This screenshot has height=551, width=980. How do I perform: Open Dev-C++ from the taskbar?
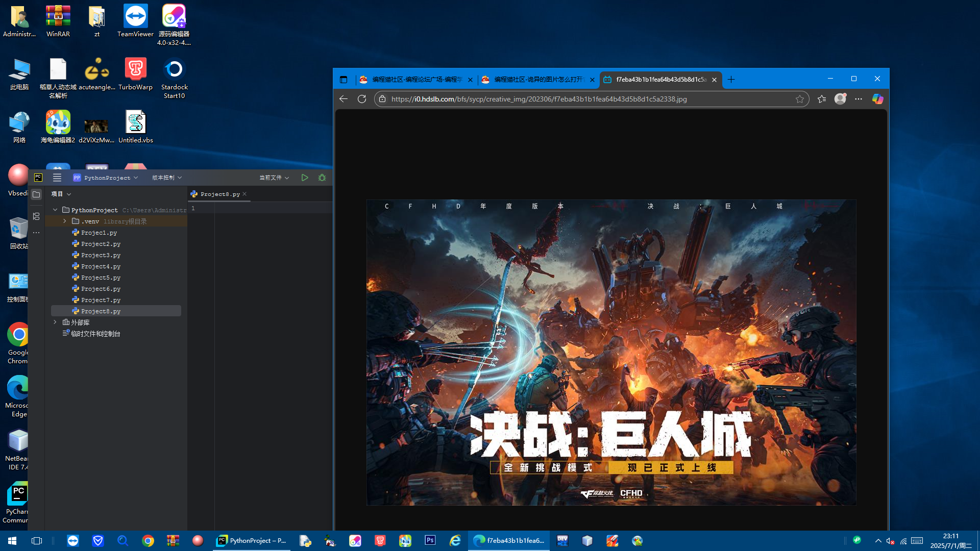[x=562, y=541]
